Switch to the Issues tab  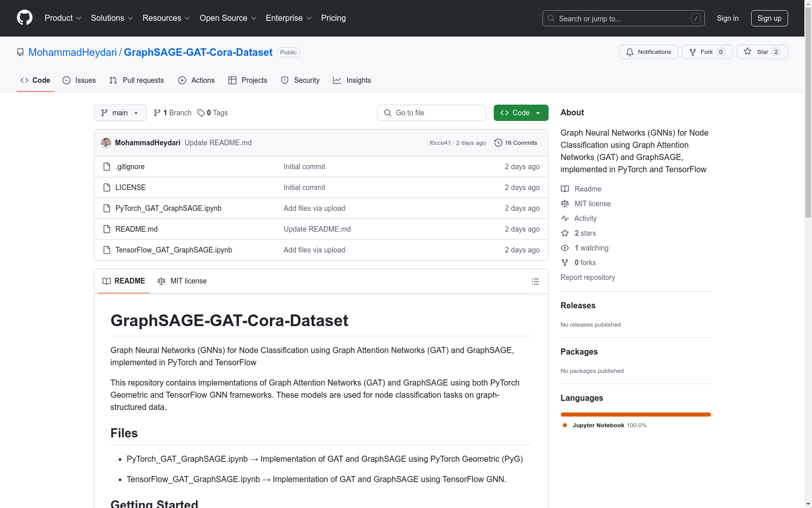click(x=79, y=80)
